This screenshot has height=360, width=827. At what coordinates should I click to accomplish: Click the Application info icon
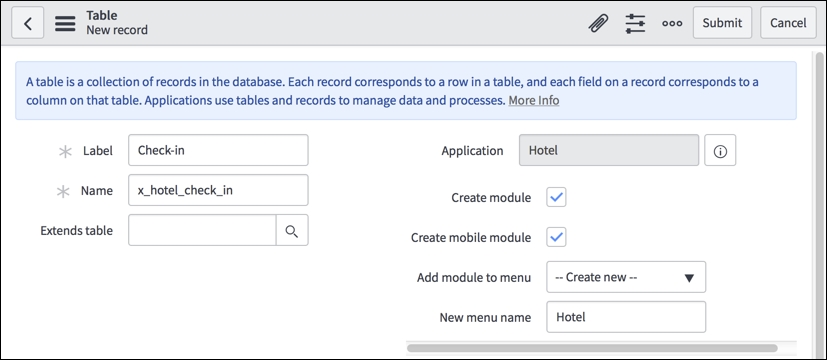point(720,151)
